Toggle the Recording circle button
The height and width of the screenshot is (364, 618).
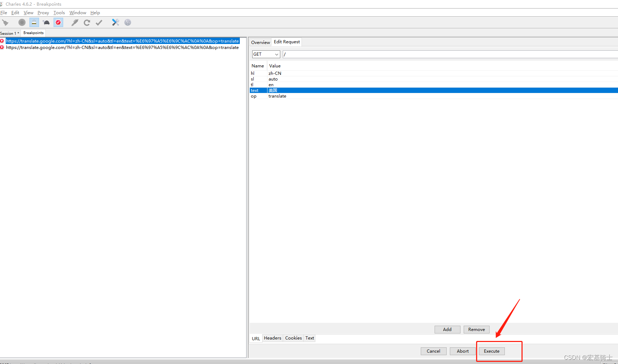click(x=22, y=22)
